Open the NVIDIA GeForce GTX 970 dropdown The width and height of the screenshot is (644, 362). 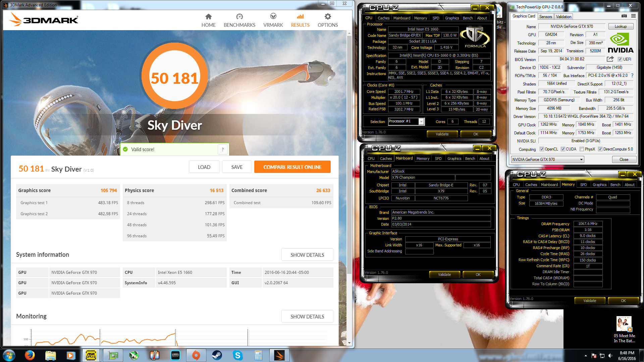pyautogui.click(x=547, y=160)
